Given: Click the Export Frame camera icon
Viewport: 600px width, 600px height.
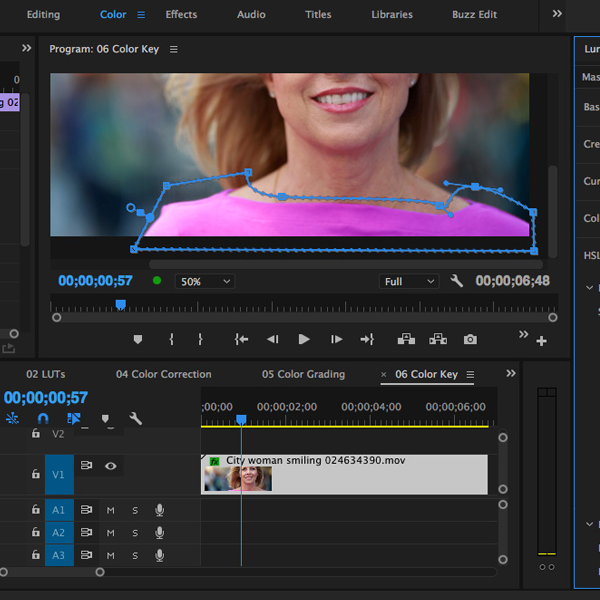Looking at the screenshot, I should coord(470,340).
